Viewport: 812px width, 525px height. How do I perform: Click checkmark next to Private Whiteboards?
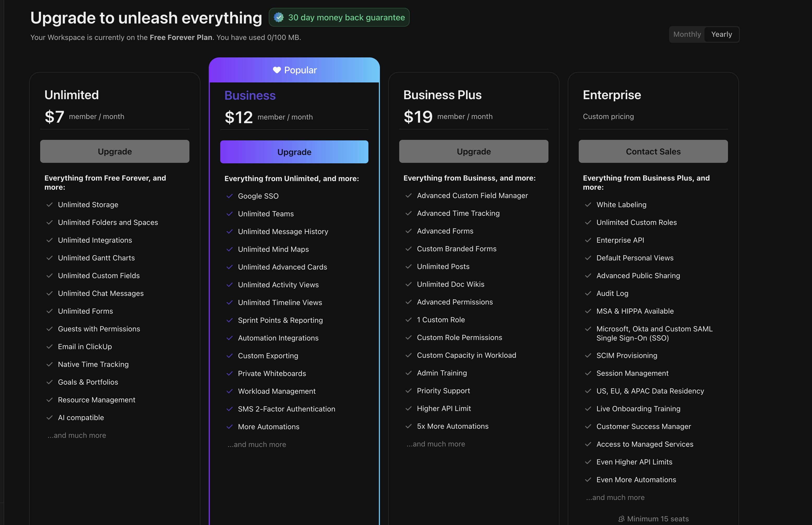(229, 373)
